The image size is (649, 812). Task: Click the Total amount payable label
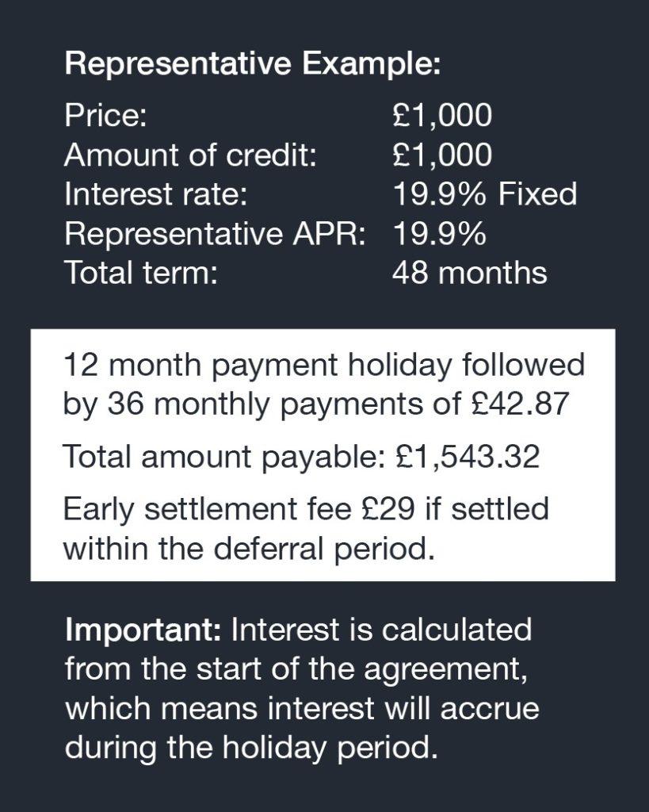coord(224,458)
